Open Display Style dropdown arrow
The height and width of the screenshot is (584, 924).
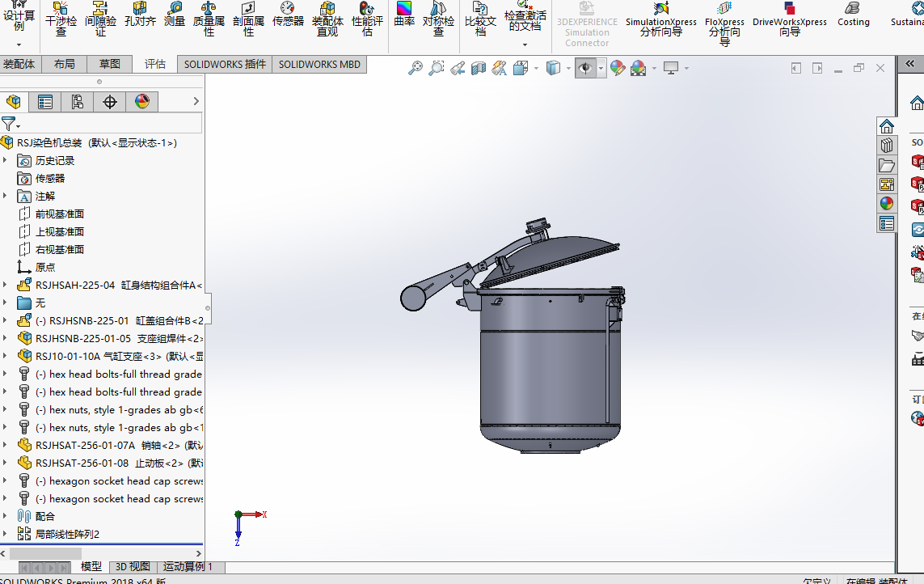click(568, 69)
